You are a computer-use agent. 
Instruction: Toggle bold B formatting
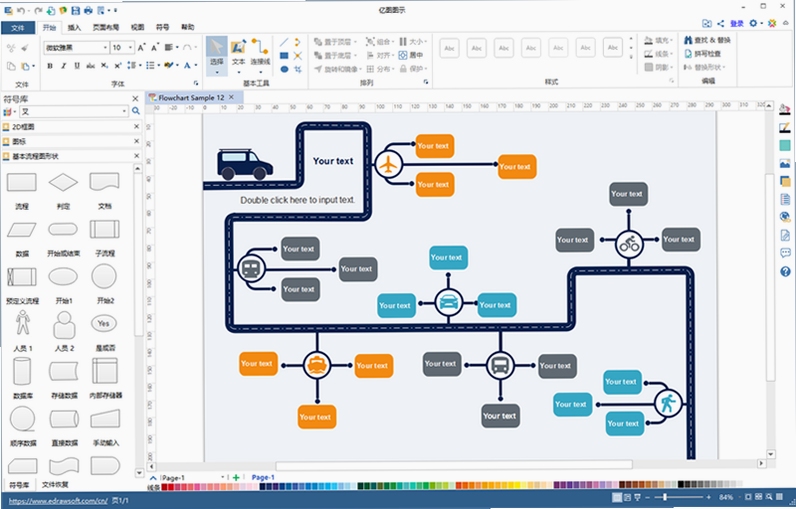[50, 65]
